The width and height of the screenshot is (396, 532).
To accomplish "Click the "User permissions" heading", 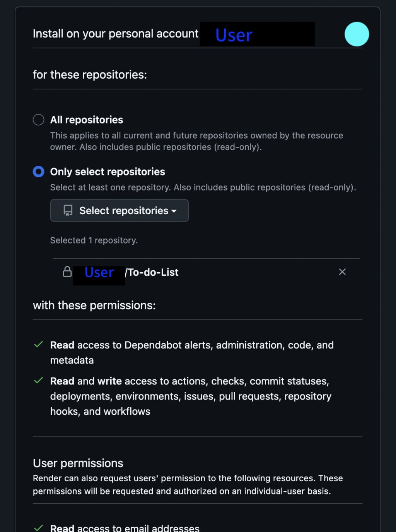I will point(78,463).
